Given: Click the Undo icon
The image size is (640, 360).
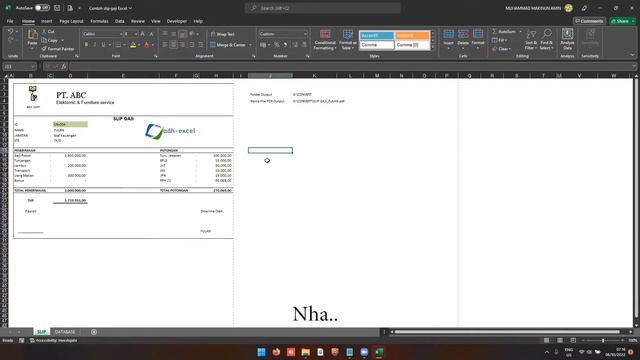Looking at the screenshot, I should (x=11, y=31).
